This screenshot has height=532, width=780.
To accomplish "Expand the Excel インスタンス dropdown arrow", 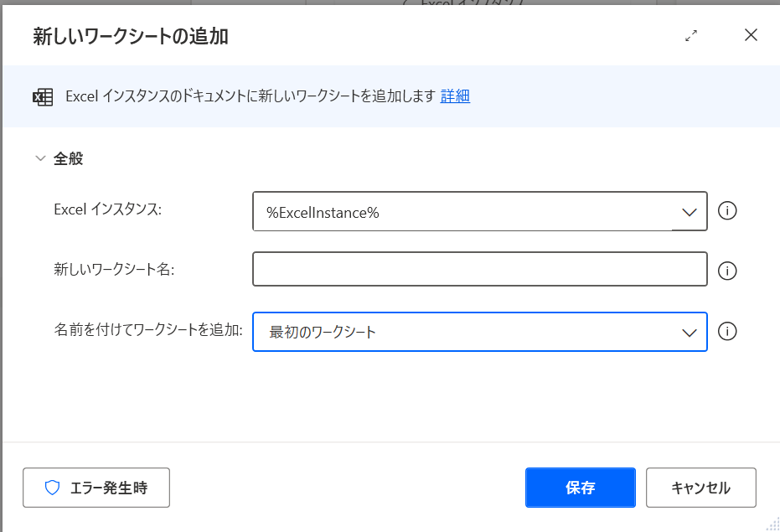I will (690, 212).
